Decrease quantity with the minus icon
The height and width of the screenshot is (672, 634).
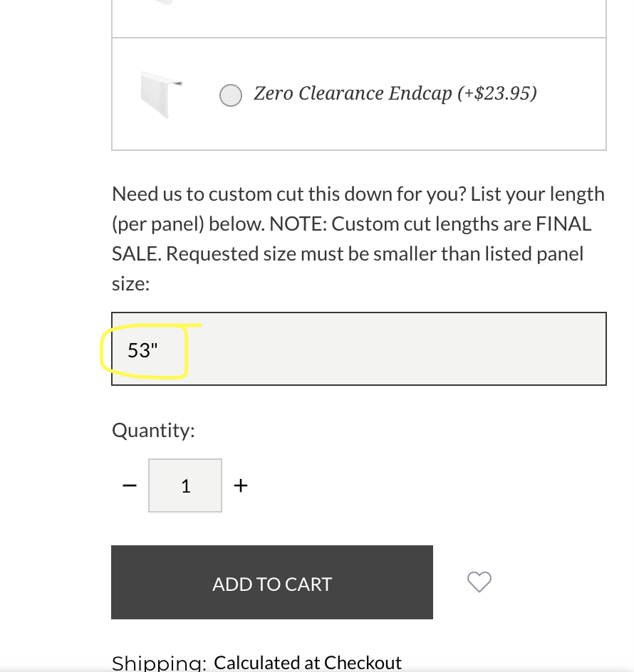[x=129, y=485]
